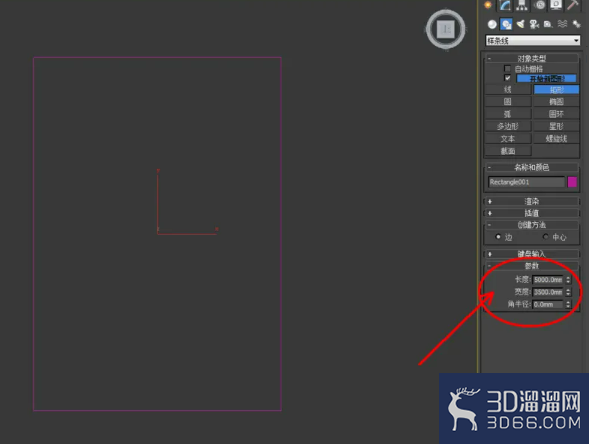Click the 长度 value field 5000.0mm
The width and height of the screenshot is (589, 444).
coord(548,280)
